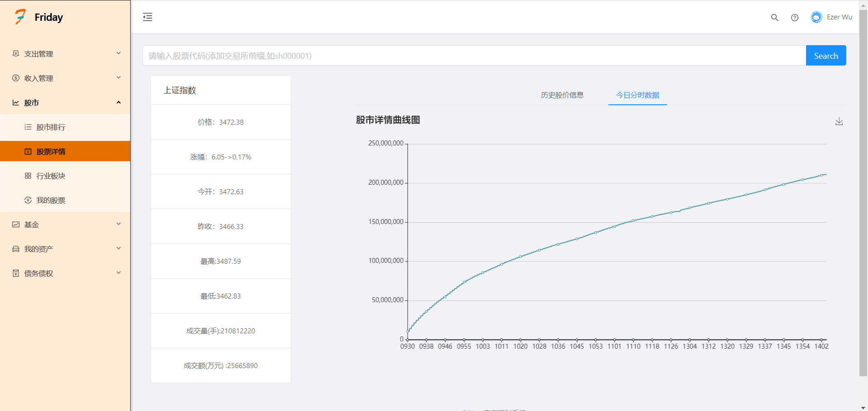868x411 pixels.
Task: Collapse the sidebar with the menu fold icon
Action: point(147,17)
